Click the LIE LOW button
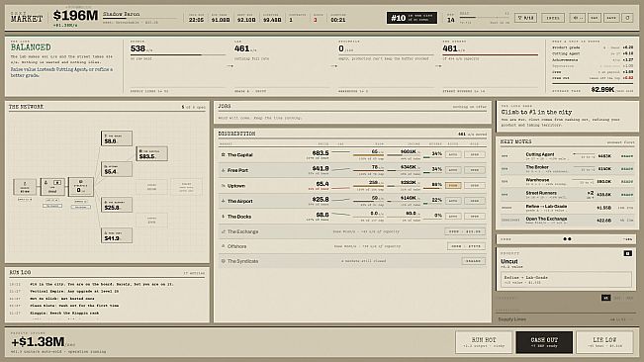The width and height of the screenshot is (644, 362). coord(604,342)
